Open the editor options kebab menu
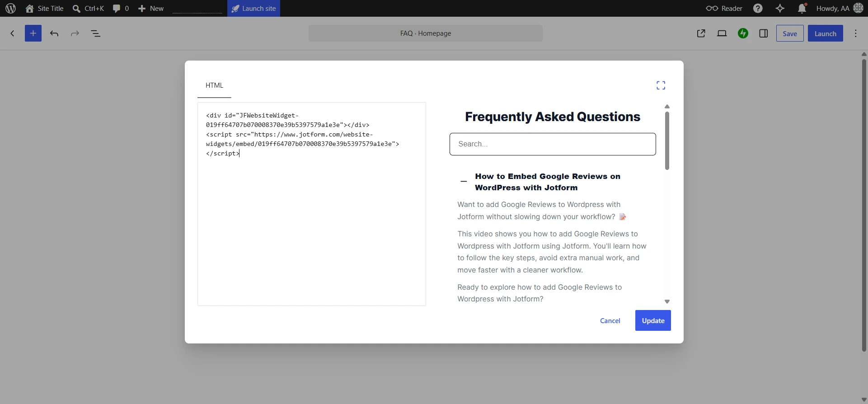This screenshot has width=868, height=404. (x=856, y=33)
